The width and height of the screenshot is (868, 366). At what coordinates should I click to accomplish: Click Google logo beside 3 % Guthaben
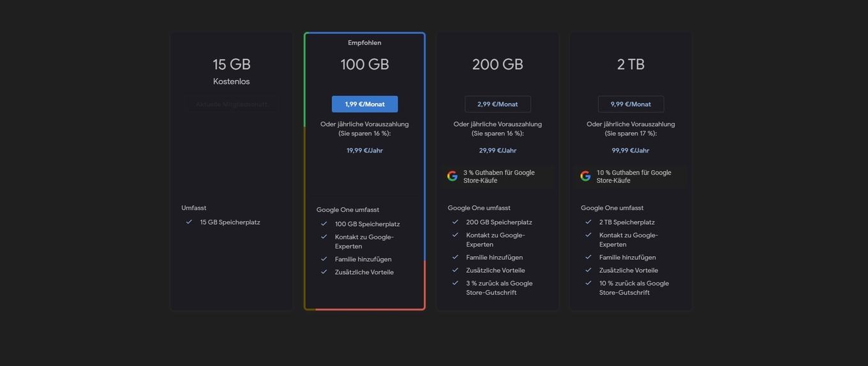pos(453,176)
